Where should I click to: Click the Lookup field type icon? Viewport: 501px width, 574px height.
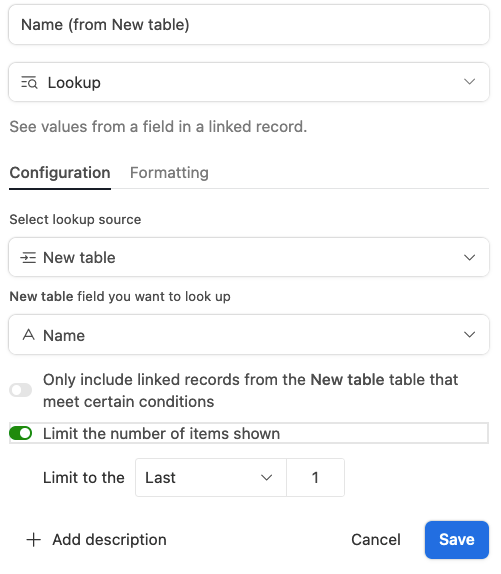coord(29,82)
